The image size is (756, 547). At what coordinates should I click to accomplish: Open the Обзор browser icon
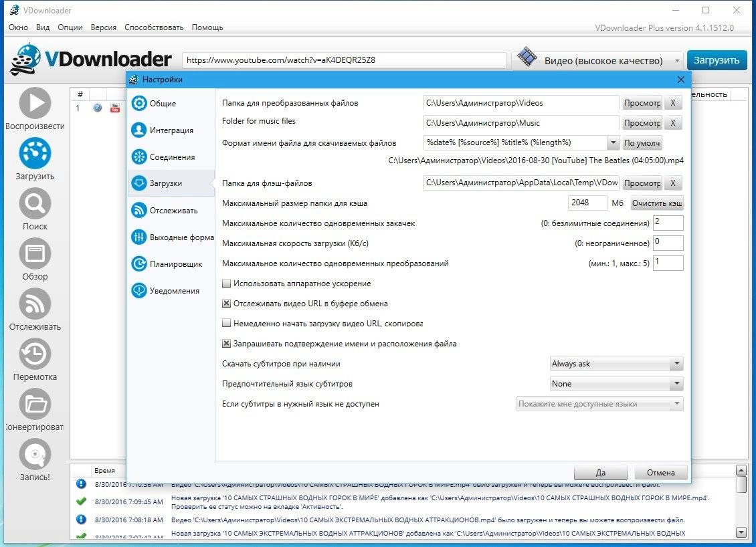pos(35,253)
